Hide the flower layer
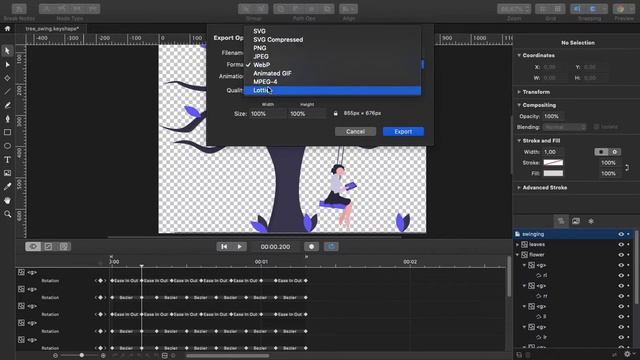 (621, 255)
